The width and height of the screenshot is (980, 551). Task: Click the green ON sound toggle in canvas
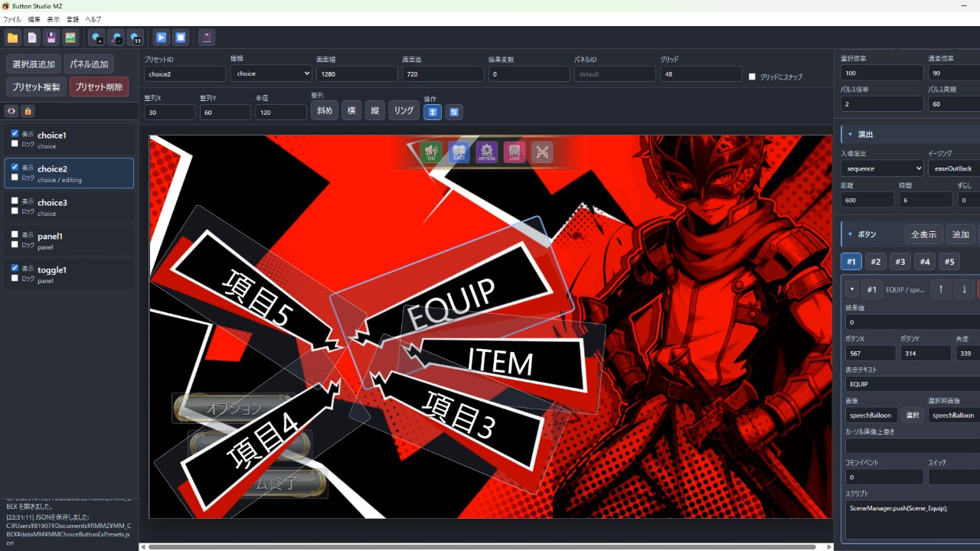pyautogui.click(x=431, y=152)
